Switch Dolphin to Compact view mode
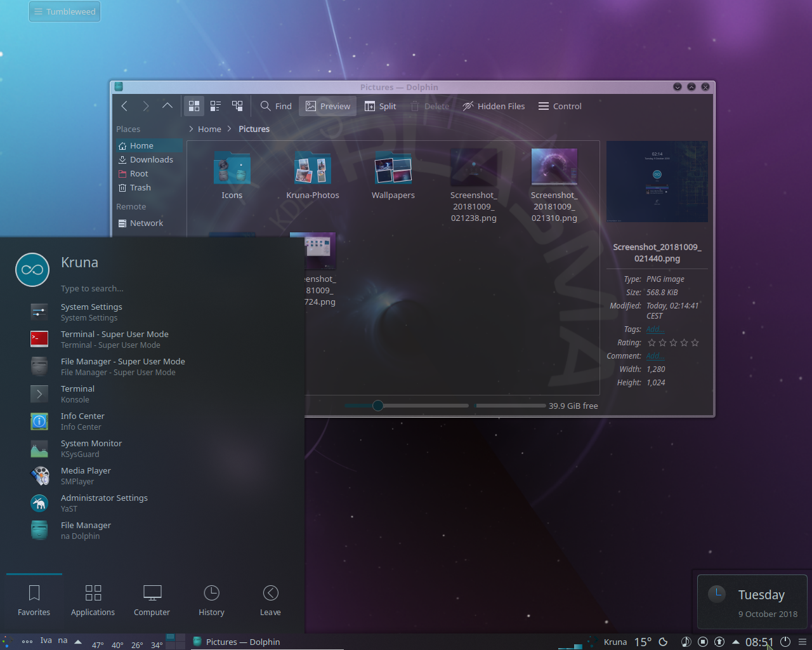The height and width of the screenshot is (650, 812). coord(216,106)
